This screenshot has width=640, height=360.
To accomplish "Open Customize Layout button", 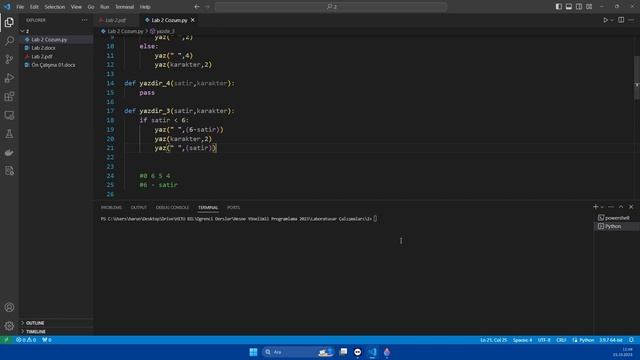I will [589, 7].
